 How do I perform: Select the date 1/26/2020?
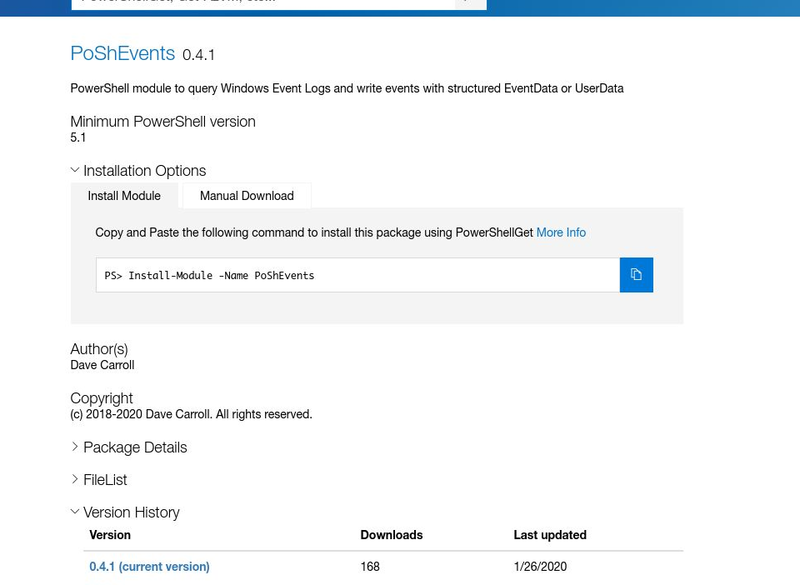[540, 567]
